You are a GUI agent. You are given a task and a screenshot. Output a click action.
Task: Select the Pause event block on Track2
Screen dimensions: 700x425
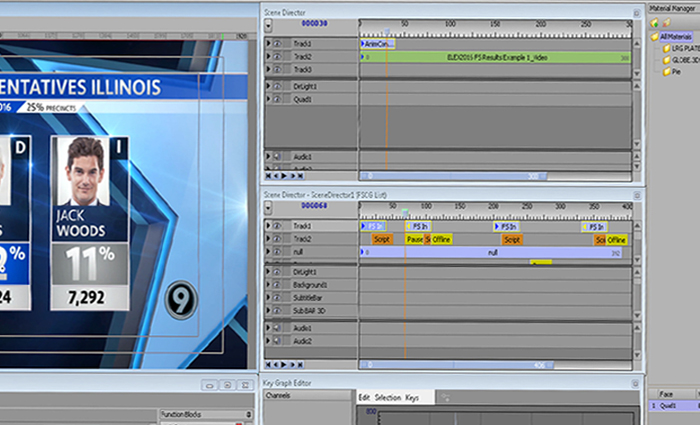(415, 240)
